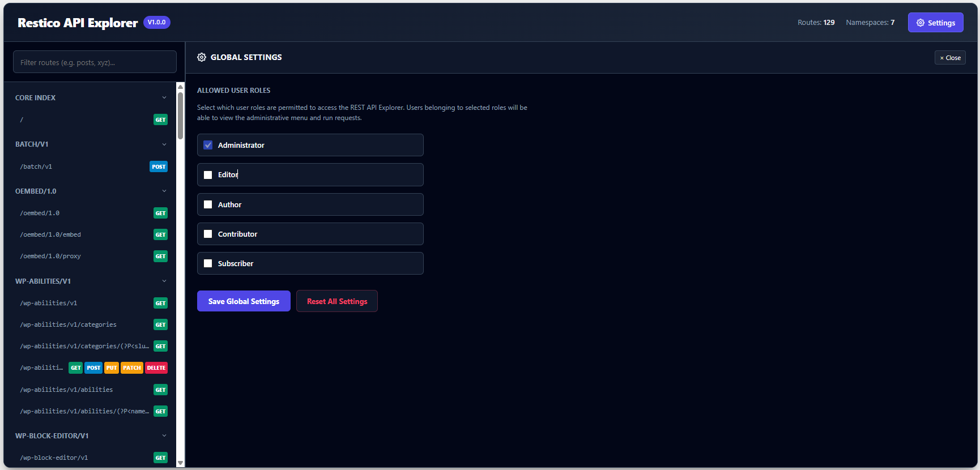Click the V1.0.0 version badge
This screenshot has height=470, width=980.
click(157, 22)
